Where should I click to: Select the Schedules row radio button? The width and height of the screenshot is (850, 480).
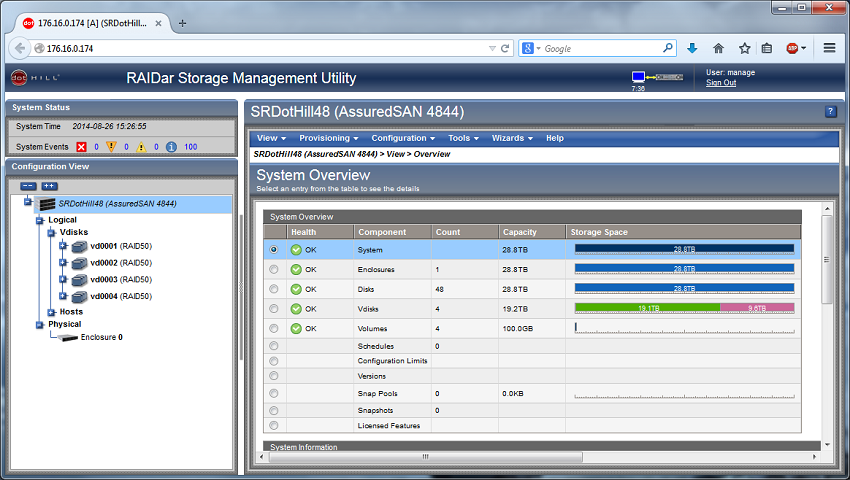274,346
